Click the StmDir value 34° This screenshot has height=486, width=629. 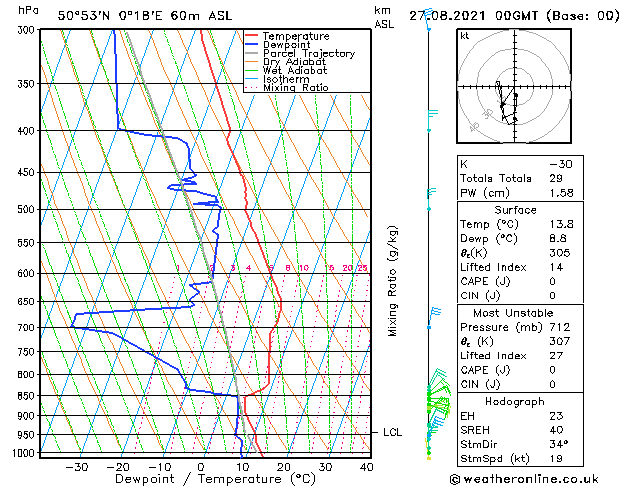[x=559, y=444]
